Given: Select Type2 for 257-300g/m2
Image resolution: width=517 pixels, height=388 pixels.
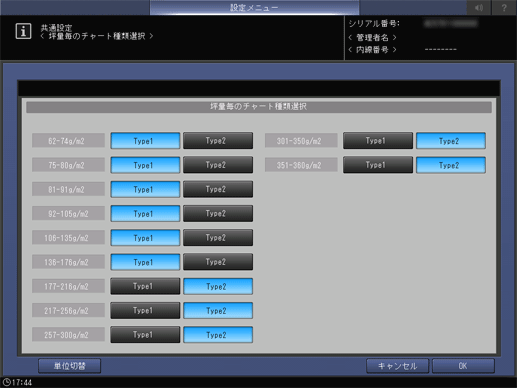Looking at the screenshot, I should tap(218, 335).
